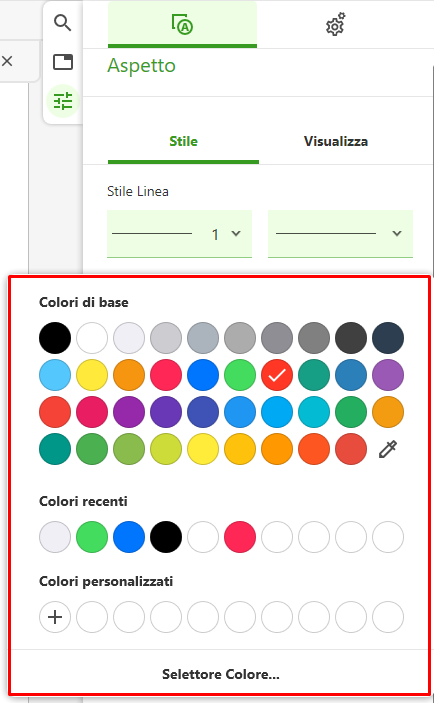Viewport: 434px width, 703px height.
Task: Click the checked red color swatch
Action: click(277, 375)
